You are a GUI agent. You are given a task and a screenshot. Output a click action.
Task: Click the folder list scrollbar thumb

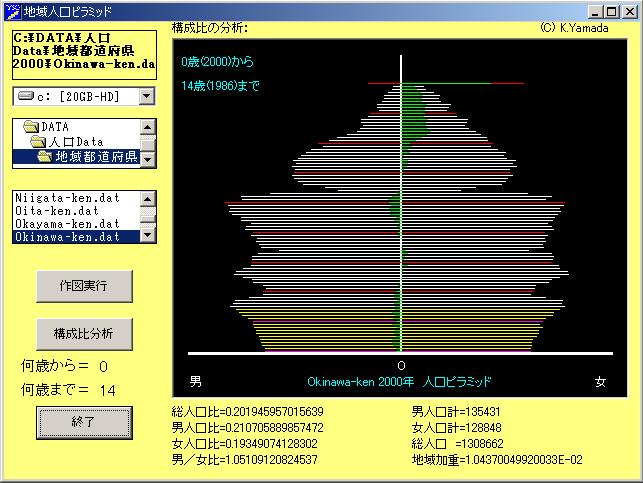point(148,144)
